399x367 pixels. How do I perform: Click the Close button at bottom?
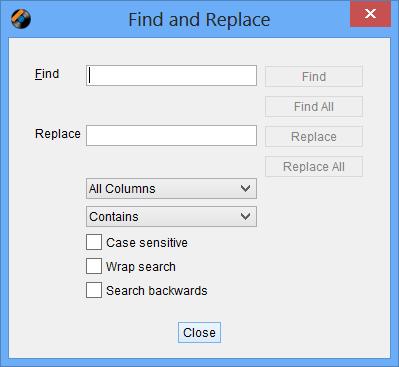(x=199, y=332)
